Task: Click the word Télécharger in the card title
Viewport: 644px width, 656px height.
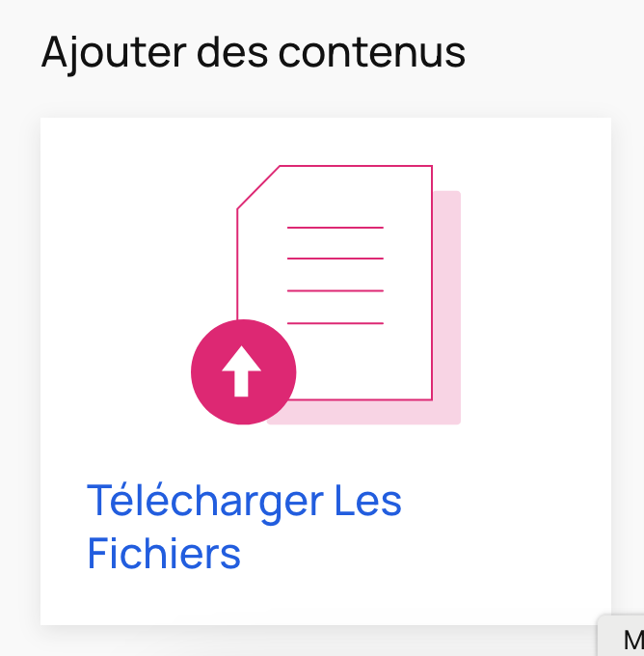Action: 205,501
